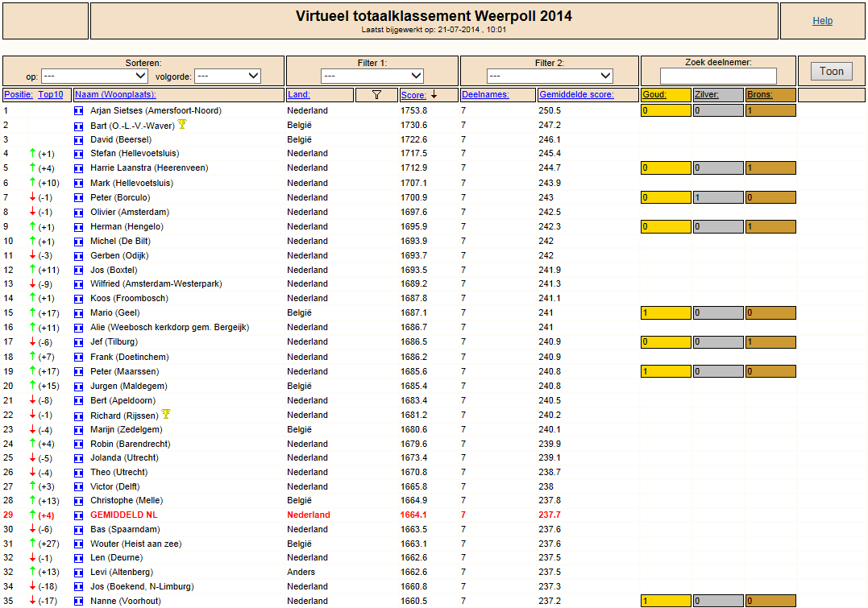Image resolution: width=868 pixels, height=608 pixels.
Task: Click blue icon next to GEMIDDELD NL
Action: [79, 515]
